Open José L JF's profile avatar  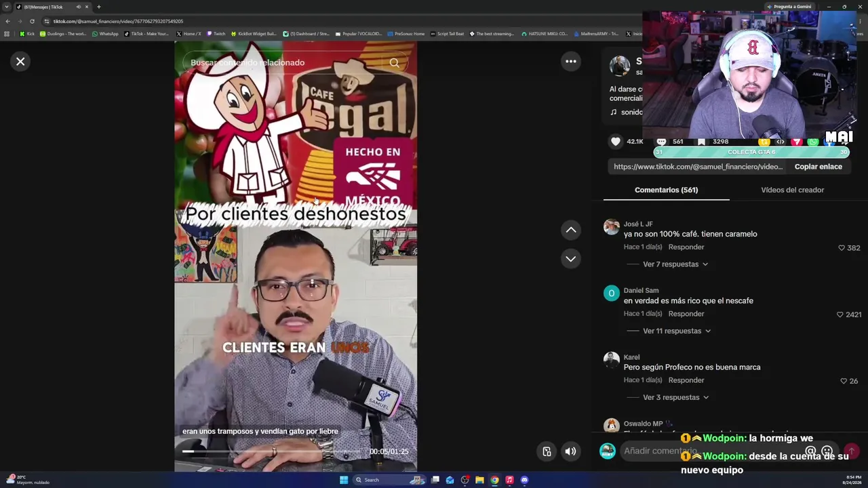[612, 227]
